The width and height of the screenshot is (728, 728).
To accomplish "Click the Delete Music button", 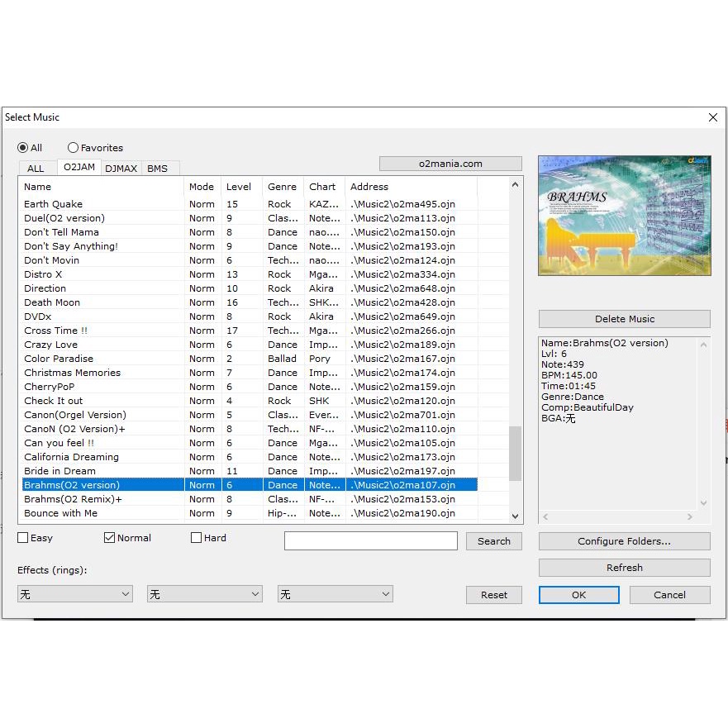I will pos(624,319).
